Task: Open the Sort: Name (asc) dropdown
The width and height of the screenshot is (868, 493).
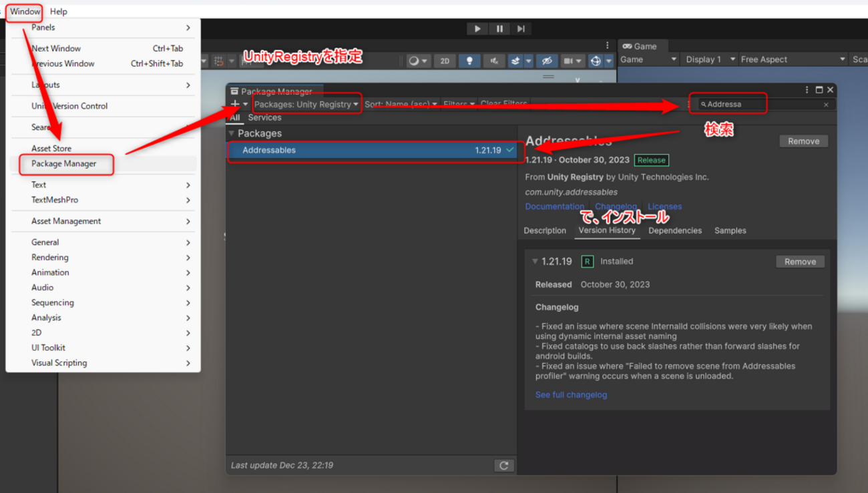Action: [401, 104]
